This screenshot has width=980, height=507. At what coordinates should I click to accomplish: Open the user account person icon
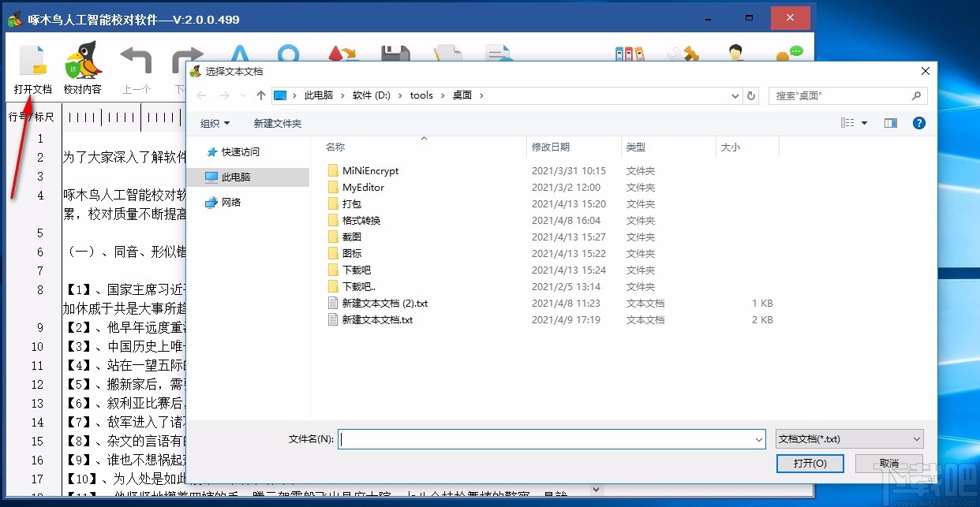pyautogui.click(x=737, y=53)
